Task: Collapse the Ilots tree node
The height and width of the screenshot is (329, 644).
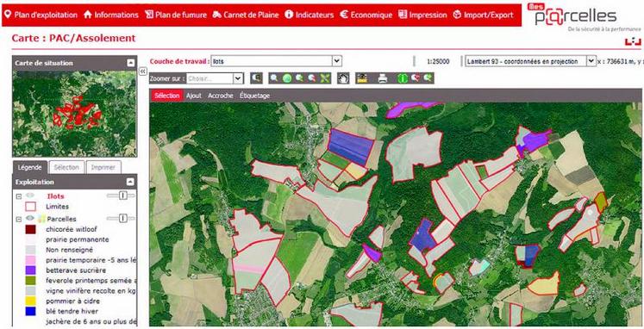Action: pyautogui.click(x=18, y=196)
